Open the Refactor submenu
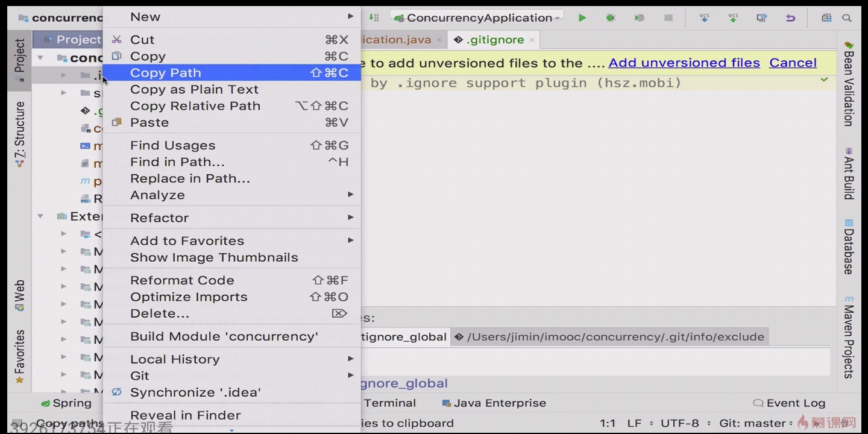This screenshot has height=434, width=868. (232, 218)
